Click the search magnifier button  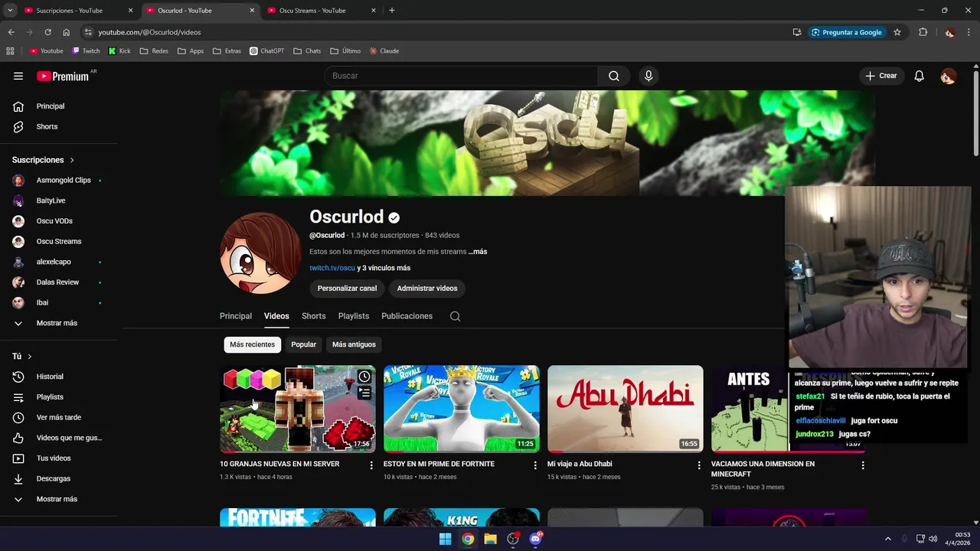(614, 76)
